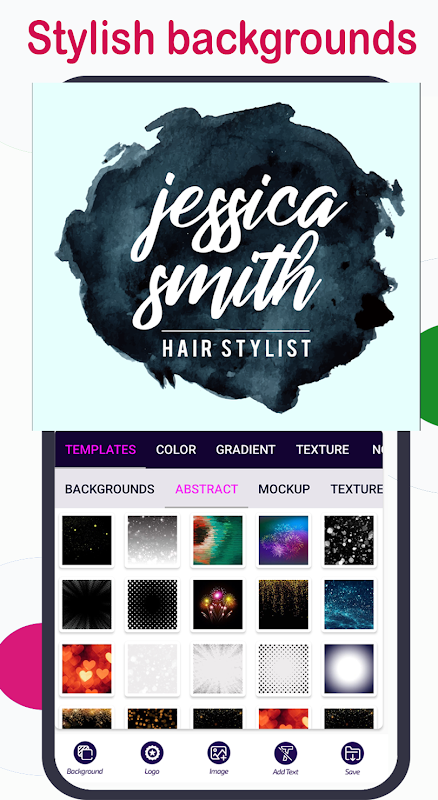Switch to the GRADIENT tab
This screenshot has width=438, height=800.
click(x=246, y=449)
